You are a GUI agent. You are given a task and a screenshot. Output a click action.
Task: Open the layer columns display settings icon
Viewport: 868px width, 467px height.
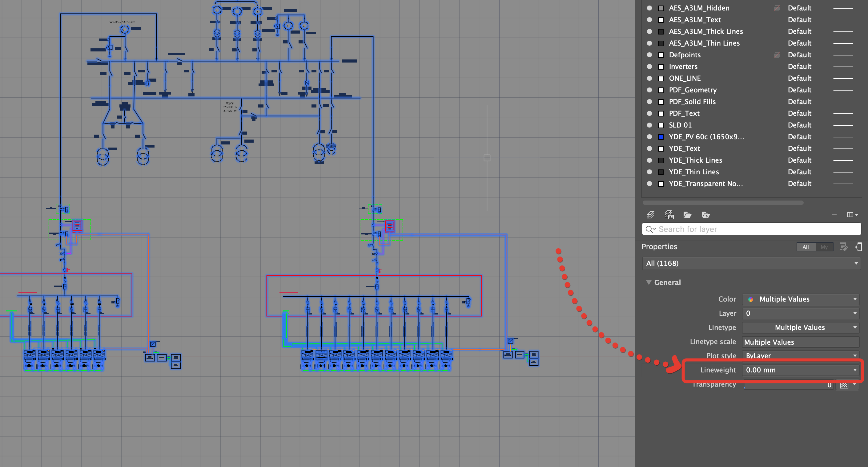(851, 214)
